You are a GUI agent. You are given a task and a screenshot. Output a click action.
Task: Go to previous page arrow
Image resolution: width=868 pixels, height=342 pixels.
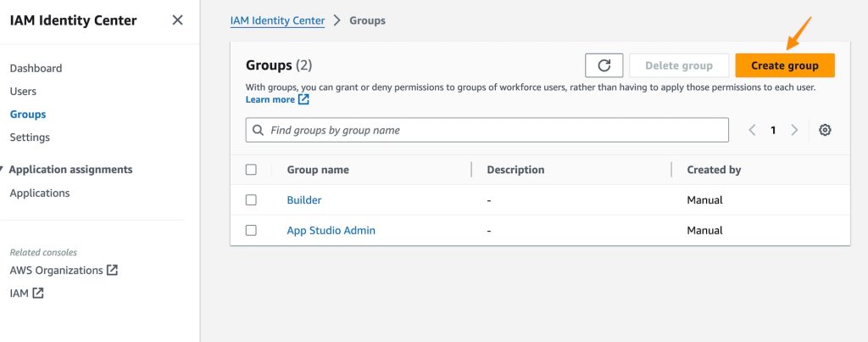click(x=752, y=130)
